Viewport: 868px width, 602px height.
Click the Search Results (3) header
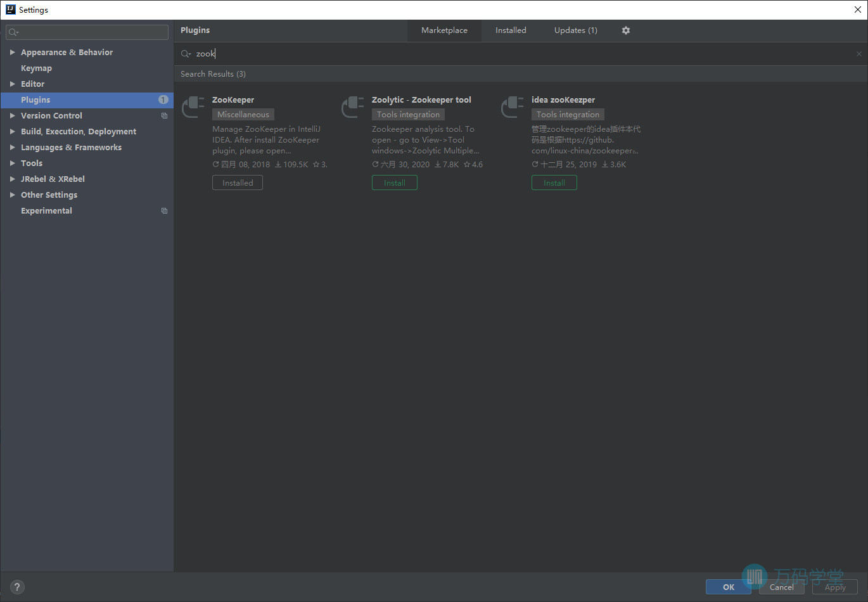pyautogui.click(x=213, y=74)
